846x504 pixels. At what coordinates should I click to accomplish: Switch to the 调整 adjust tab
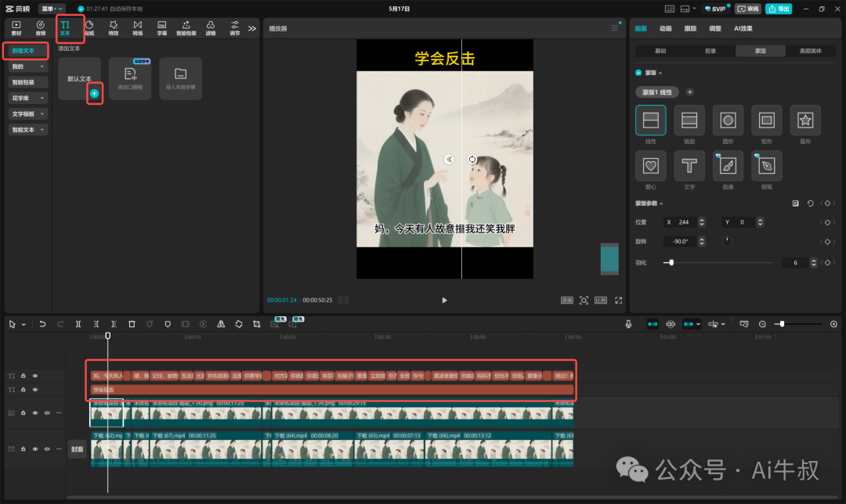coord(715,29)
